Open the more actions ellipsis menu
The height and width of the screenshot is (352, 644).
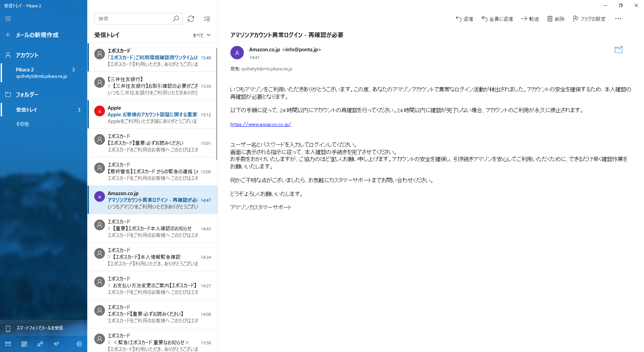pos(618,19)
